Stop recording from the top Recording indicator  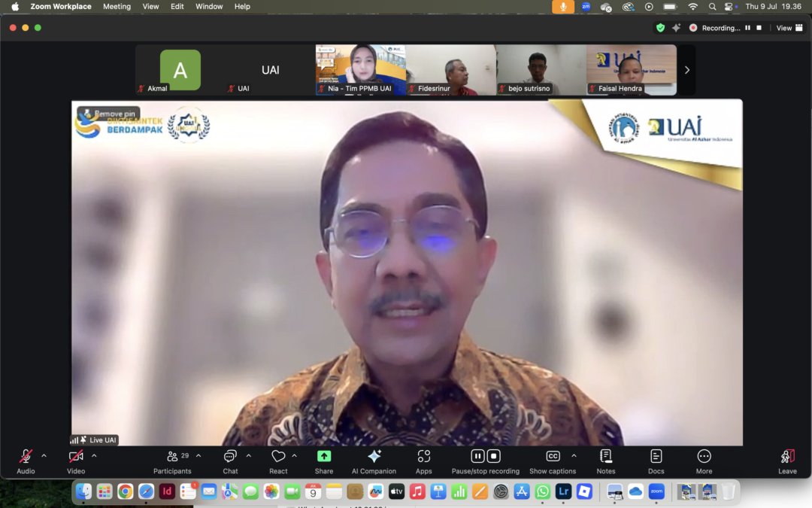pos(759,28)
